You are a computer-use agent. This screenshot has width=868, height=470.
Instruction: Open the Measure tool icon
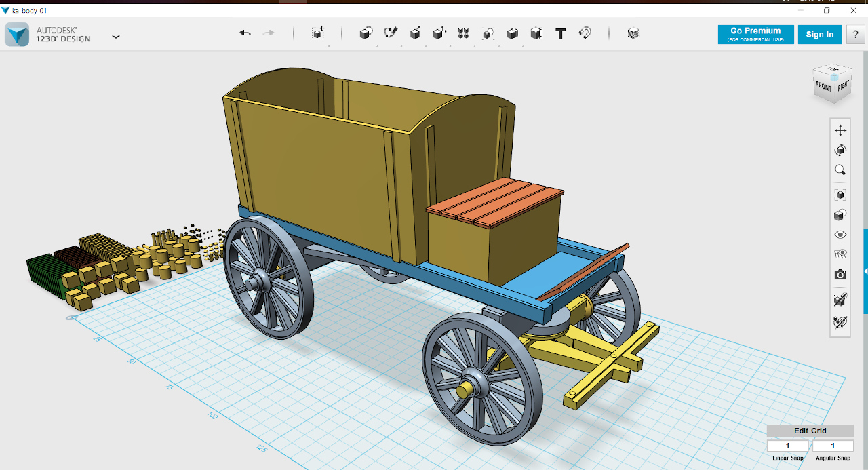coord(536,33)
